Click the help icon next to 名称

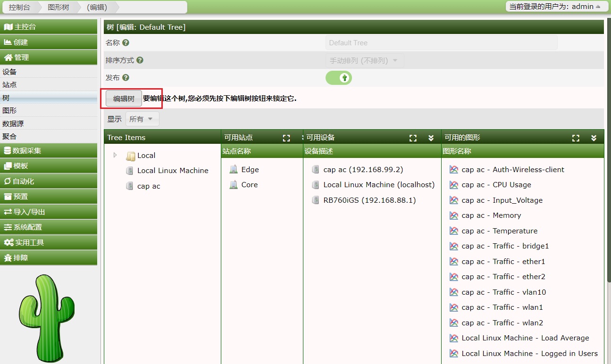[x=126, y=43]
